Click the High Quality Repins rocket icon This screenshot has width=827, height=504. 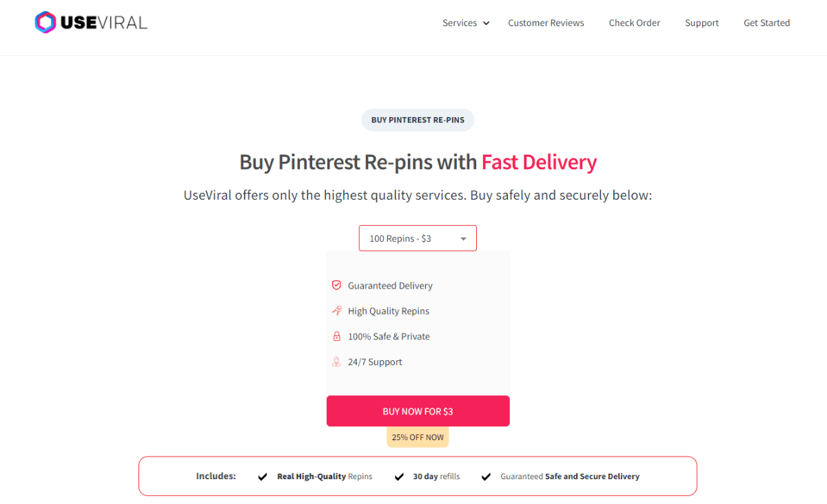[x=336, y=311]
